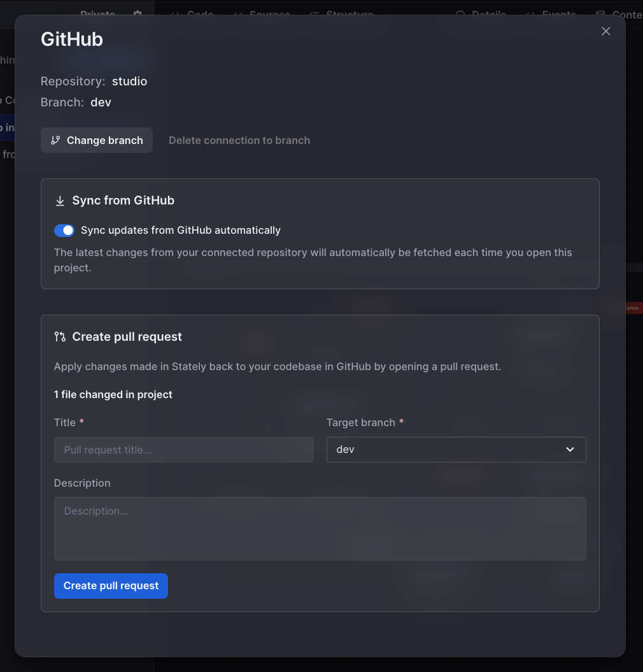Click the pull request icon in Create pull request header
Viewport: 643px width, 672px height.
click(x=60, y=336)
